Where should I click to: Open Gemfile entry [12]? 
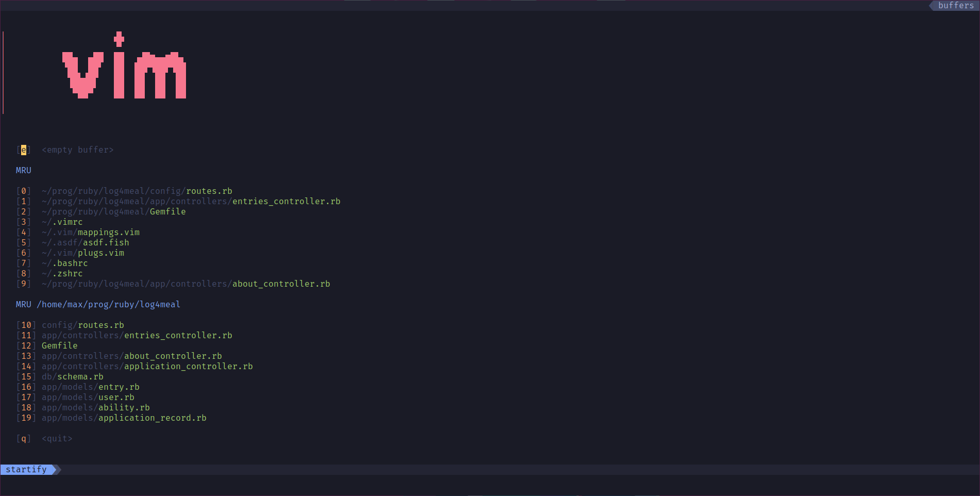[60, 346]
